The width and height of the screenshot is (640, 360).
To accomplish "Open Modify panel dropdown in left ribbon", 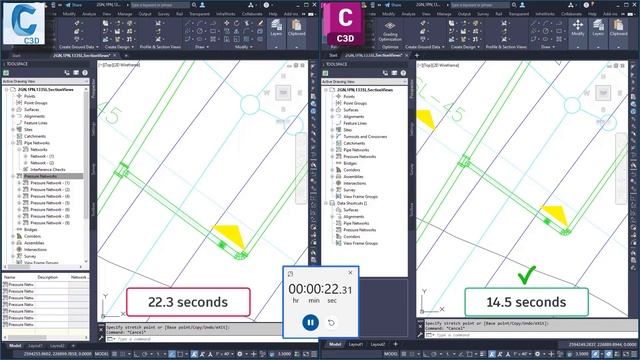I will 243,47.
